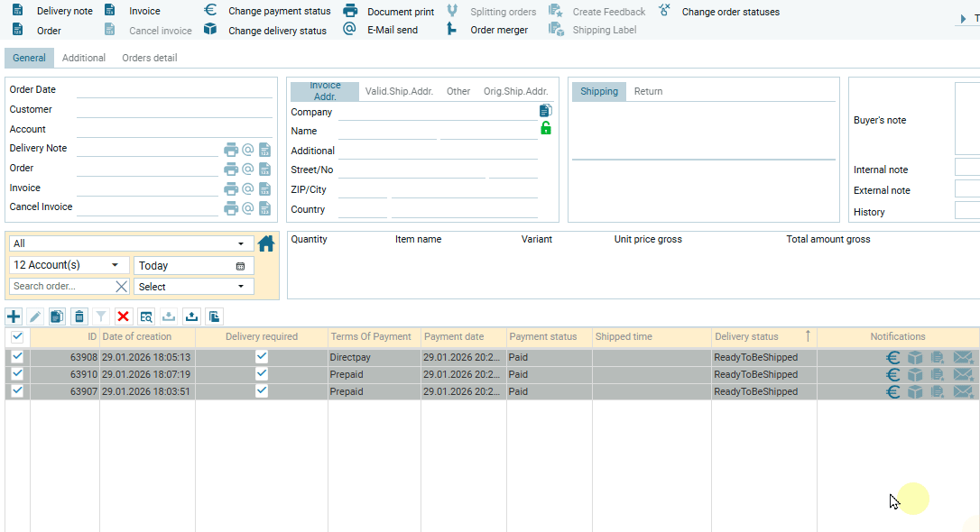Click the green unlock padlock icon

pos(545,128)
